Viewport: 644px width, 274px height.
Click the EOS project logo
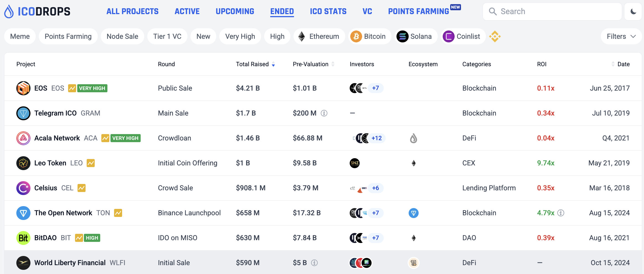(23, 88)
